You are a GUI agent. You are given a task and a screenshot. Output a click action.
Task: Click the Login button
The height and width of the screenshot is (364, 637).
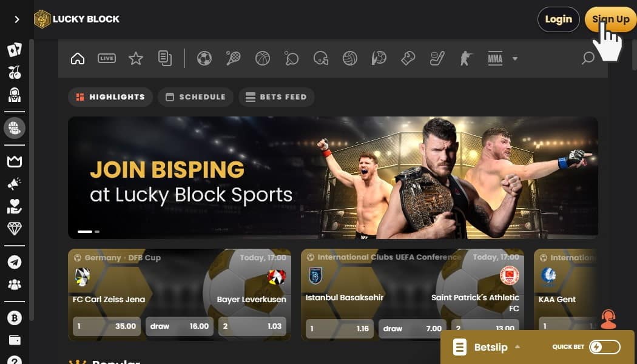click(559, 19)
